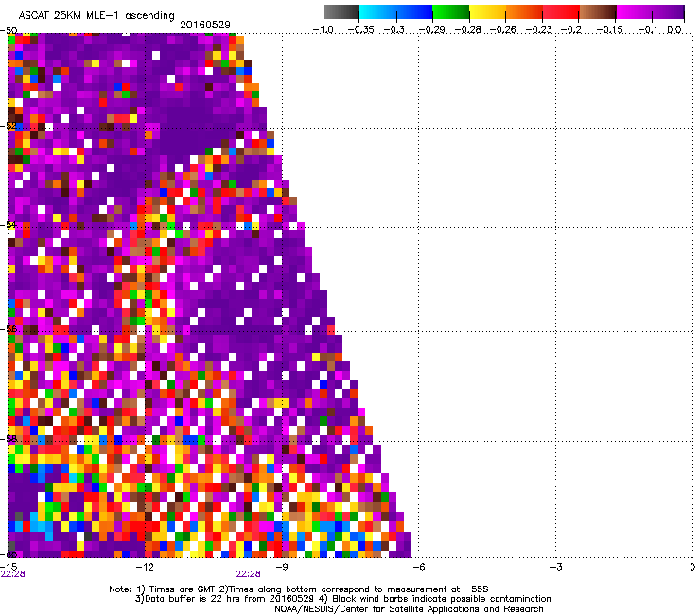Click the NOAA/NESDIS credit line
The image size is (700, 615).
(409, 608)
